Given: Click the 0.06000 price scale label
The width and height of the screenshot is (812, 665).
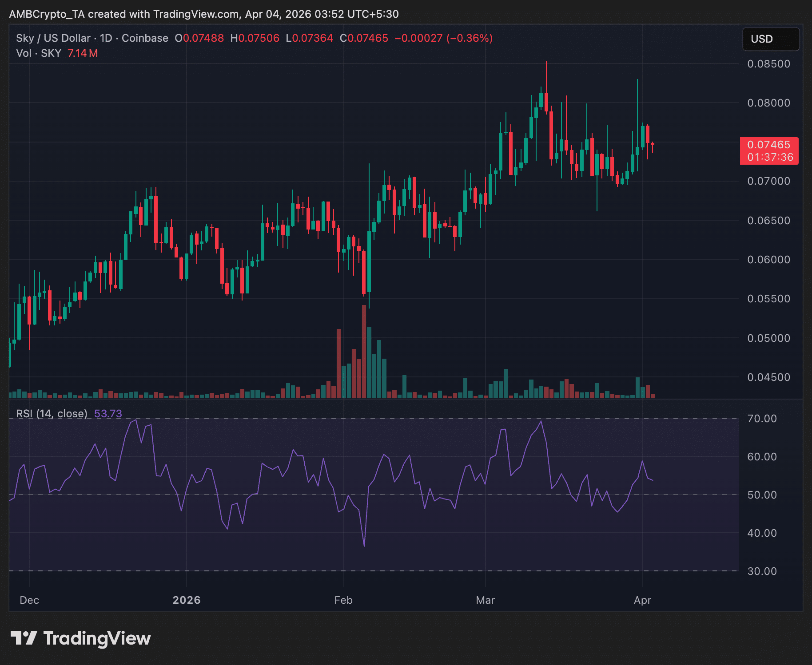Looking at the screenshot, I should point(768,260).
